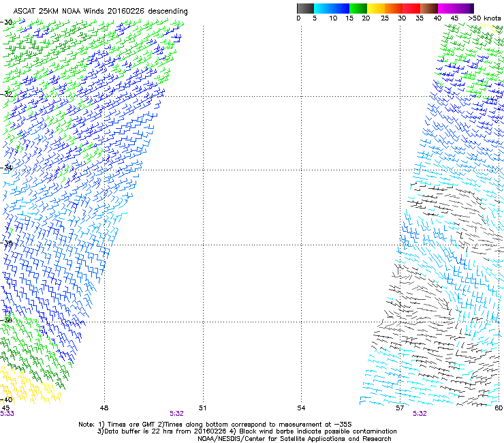Screen dimensions: 504x443
Task: Click the purple "5:33" swath time label
Action: point(7,414)
